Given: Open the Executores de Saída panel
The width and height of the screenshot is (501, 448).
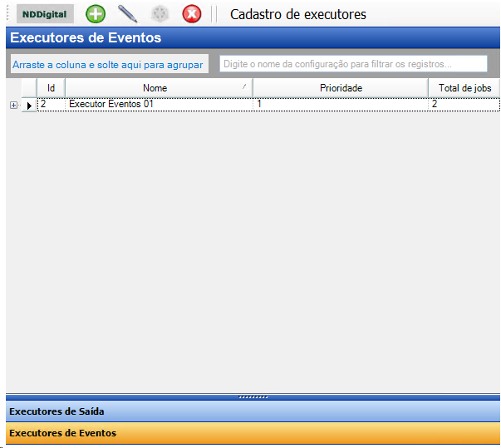Looking at the screenshot, I should point(253,411).
